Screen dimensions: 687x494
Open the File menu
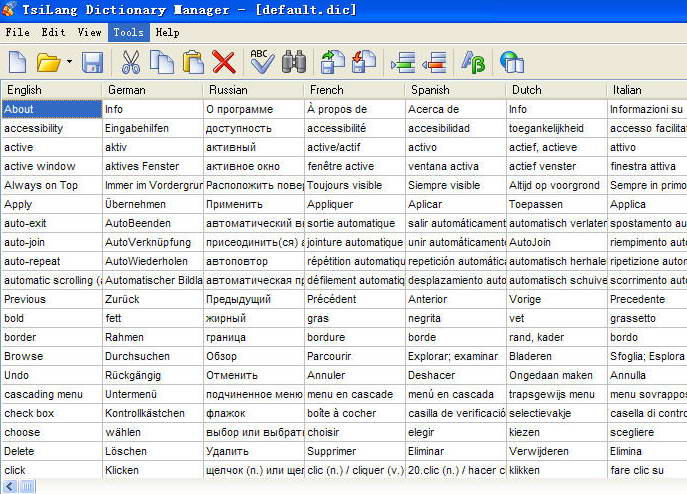click(18, 32)
